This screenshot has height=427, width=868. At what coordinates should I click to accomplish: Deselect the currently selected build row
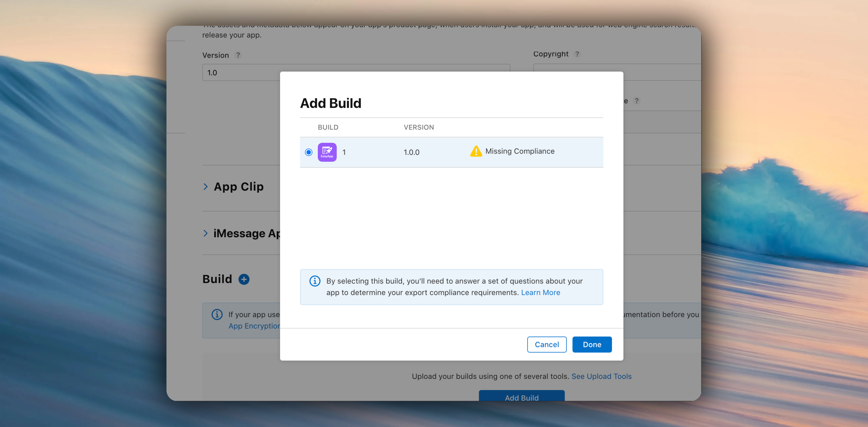[x=308, y=152]
